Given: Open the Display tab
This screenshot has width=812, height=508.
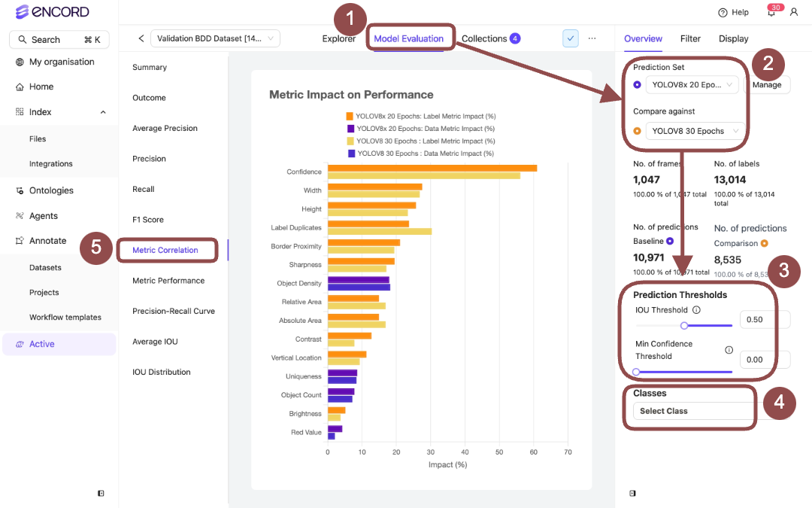Looking at the screenshot, I should [733, 38].
